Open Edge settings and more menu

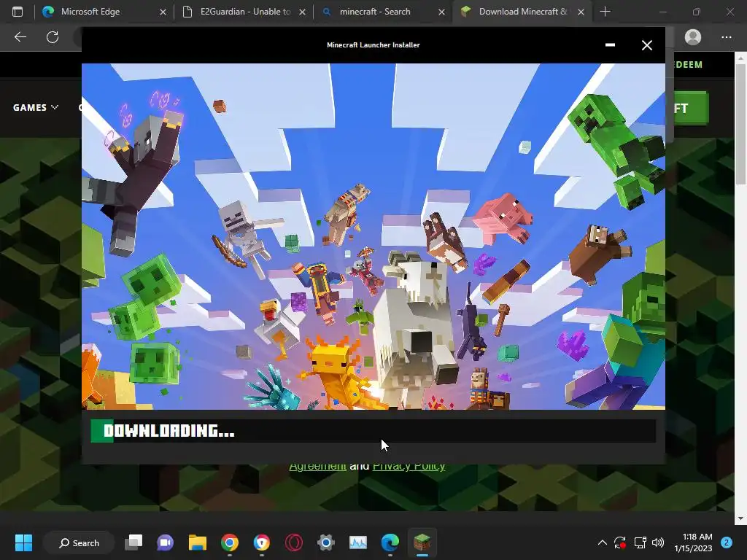(x=726, y=37)
